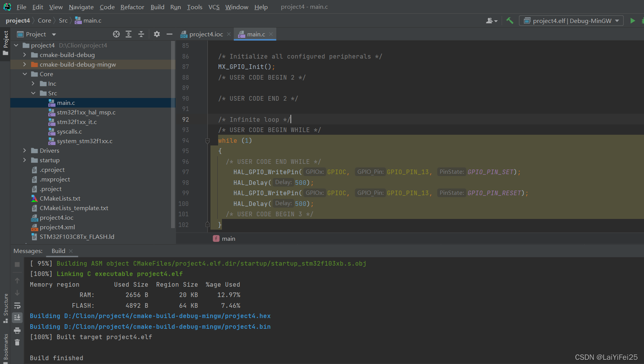This screenshot has width=644, height=364.
Task: Click main function breadcrumb below editor
Action: 224,239
